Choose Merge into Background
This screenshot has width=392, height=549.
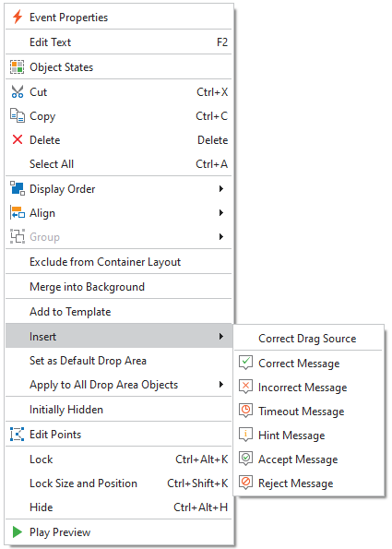(x=119, y=286)
